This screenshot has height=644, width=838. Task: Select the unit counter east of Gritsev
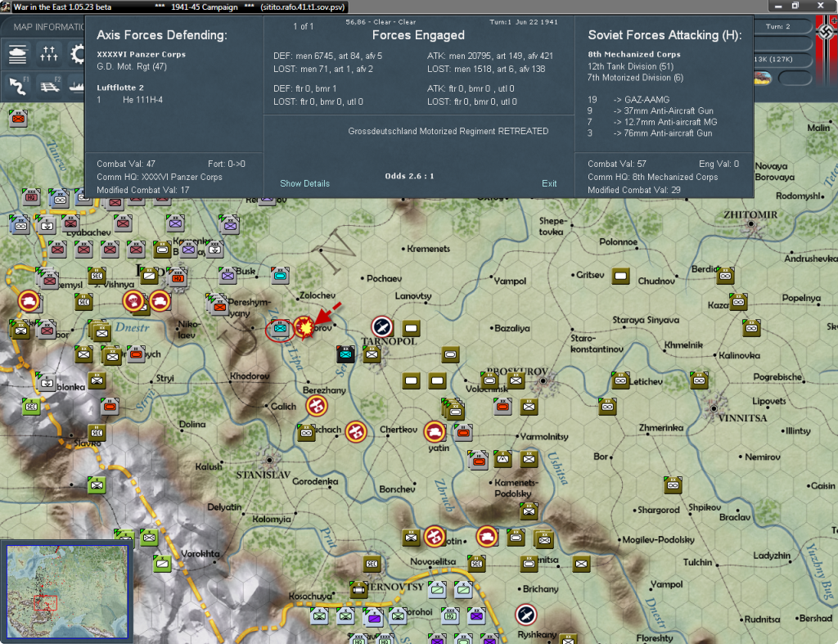[620, 276]
